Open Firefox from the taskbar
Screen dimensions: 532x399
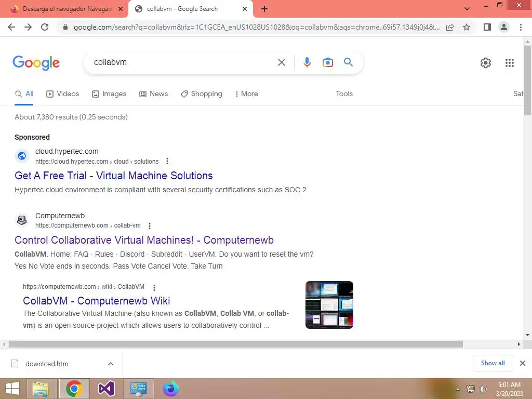pyautogui.click(x=170, y=389)
